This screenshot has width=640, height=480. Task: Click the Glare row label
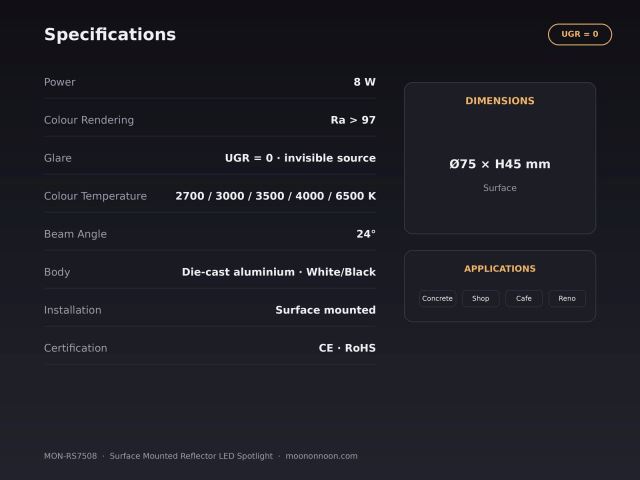(58, 158)
